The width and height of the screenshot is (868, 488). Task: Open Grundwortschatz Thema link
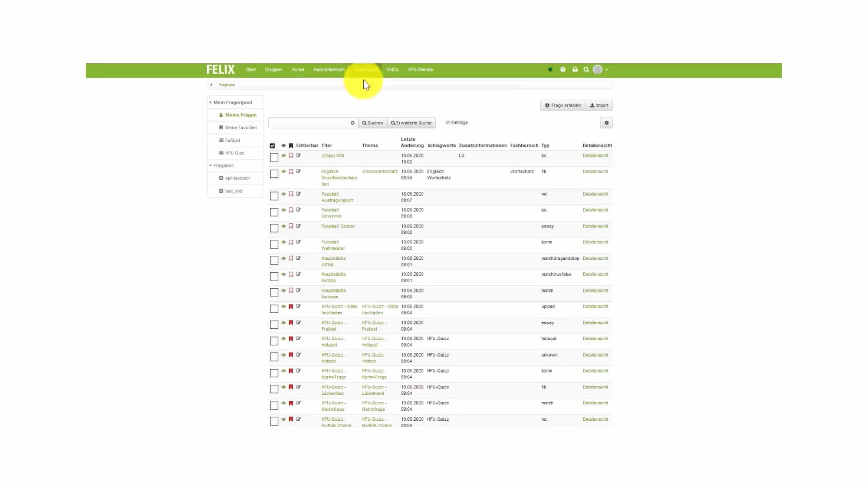380,172
